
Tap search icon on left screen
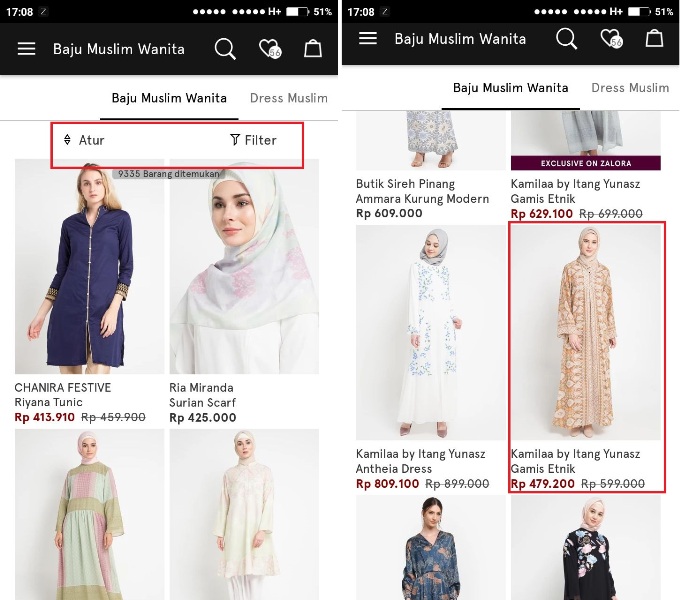click(225, 49)
